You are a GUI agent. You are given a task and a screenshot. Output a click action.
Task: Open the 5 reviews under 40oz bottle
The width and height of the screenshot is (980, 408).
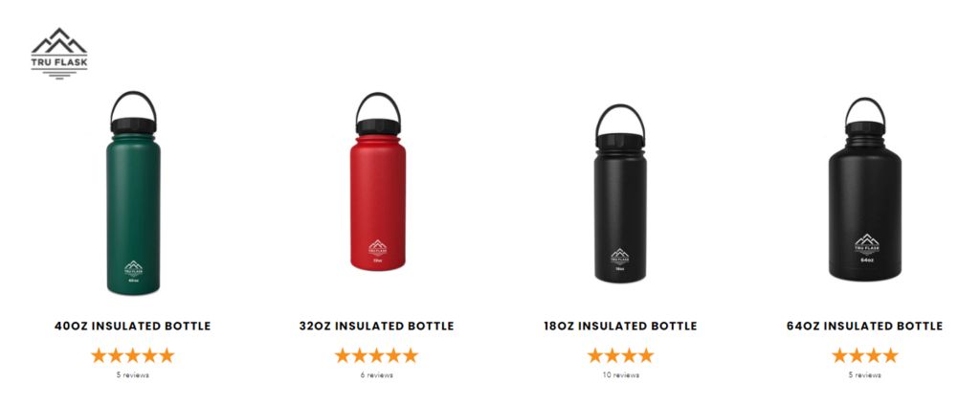132,375
